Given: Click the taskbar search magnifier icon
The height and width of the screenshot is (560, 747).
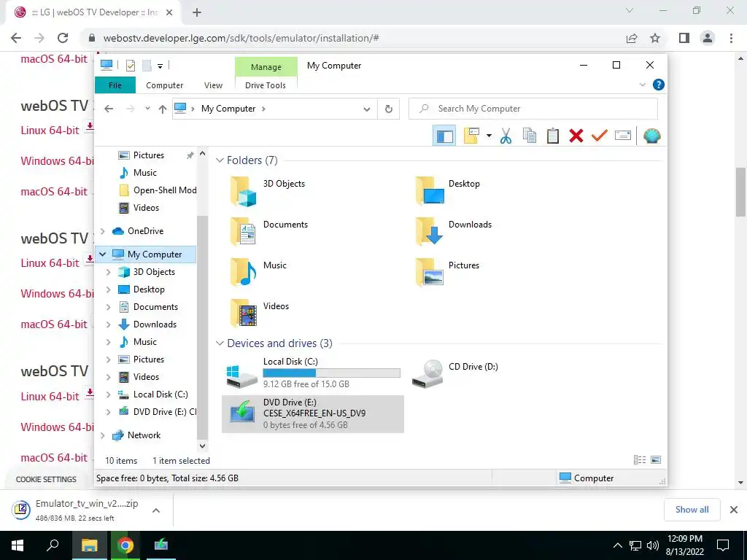Looking at the screenshot, I should (53, 545).
